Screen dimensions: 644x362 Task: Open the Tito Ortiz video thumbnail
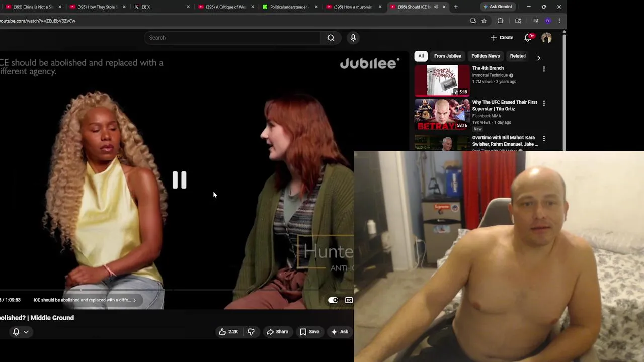442,114
